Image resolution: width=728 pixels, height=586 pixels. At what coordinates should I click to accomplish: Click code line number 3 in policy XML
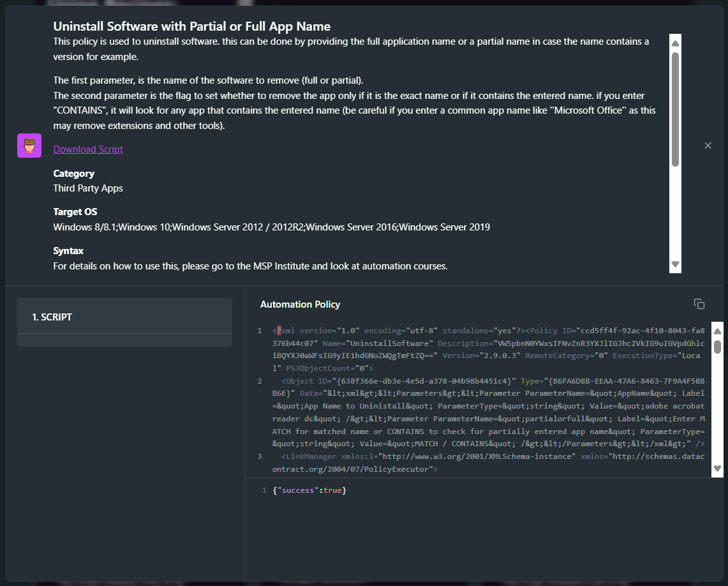tap(260, 456)
